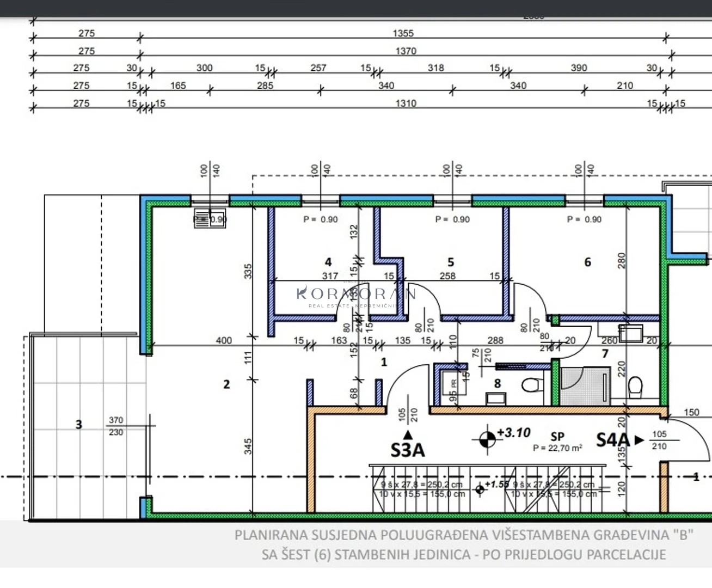This screenshot has width=712, height=588.
Task: Click the washbasin symbol in bathroom 8
Action: tap(496, 399)
